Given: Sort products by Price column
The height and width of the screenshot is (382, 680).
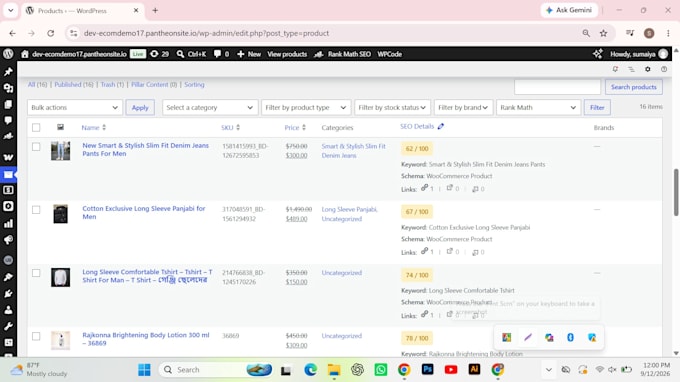Looking at the screenshot, I should tap(295, 127).
